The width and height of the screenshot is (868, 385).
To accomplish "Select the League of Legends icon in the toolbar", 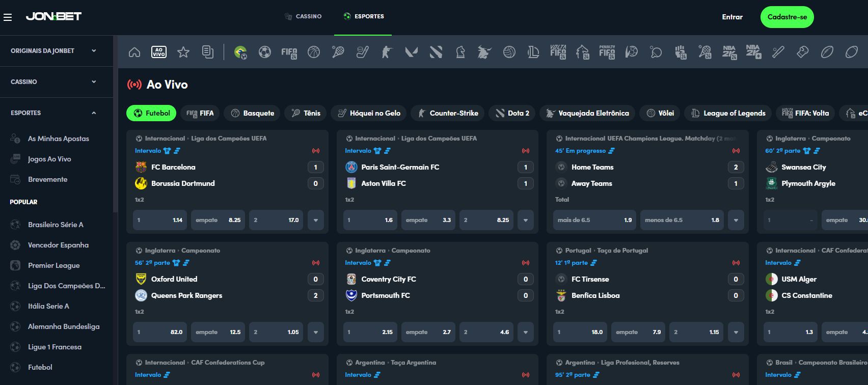I will pyautogui.click(x=534, y=52).
